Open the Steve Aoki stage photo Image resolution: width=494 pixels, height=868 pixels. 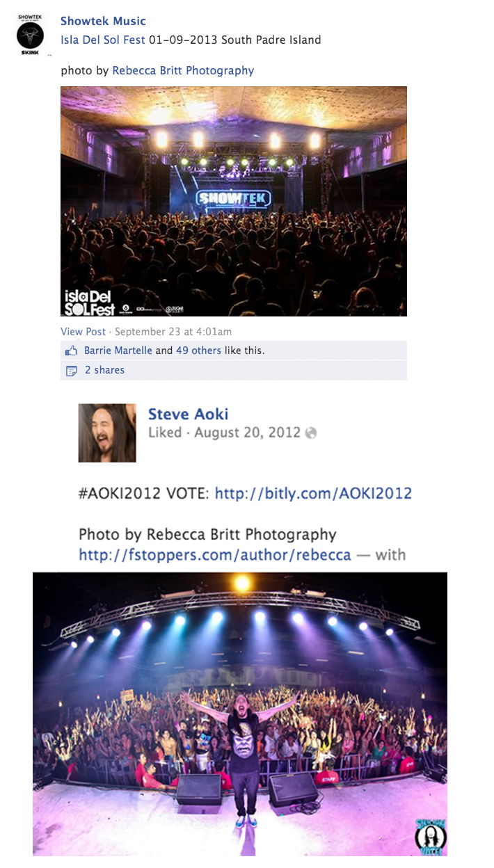click(x=240, y=714)
